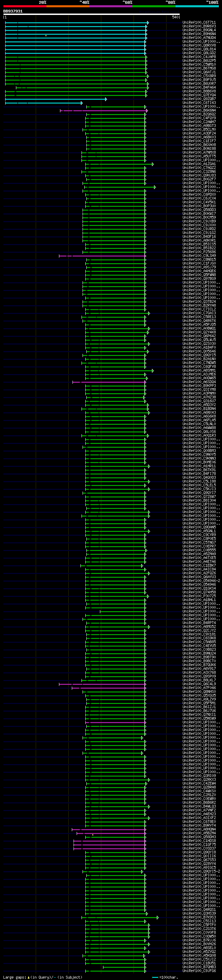The image size is (222, 980).
Task: Click the Large gaps legend text
Action: (x=42, y=977)
